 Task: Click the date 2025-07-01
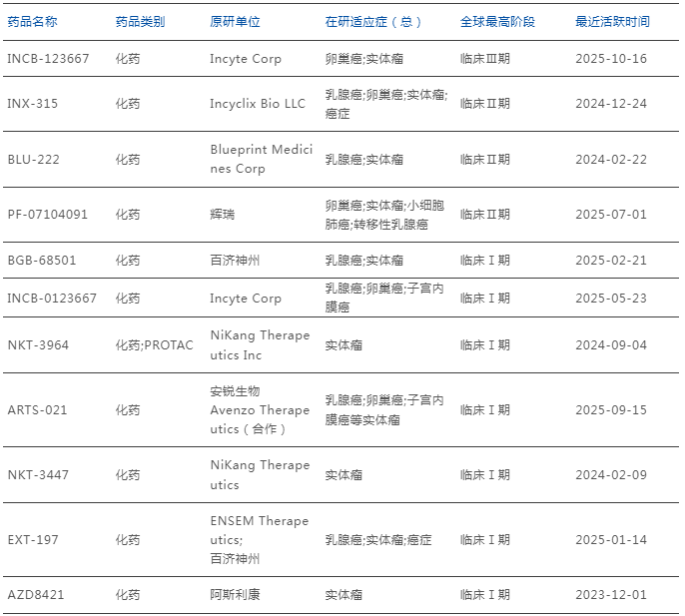click(611, 215)
